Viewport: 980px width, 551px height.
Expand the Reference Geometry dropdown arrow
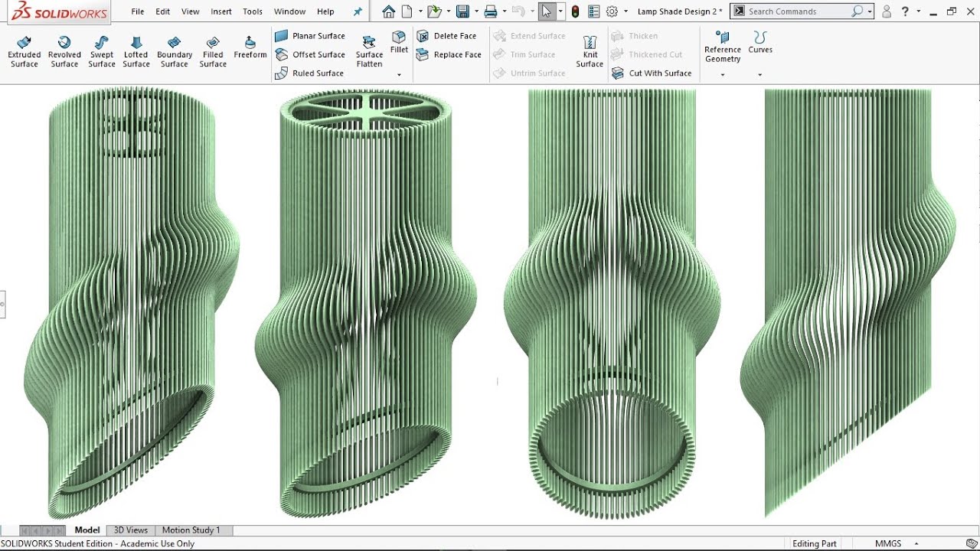coord(723,75)
